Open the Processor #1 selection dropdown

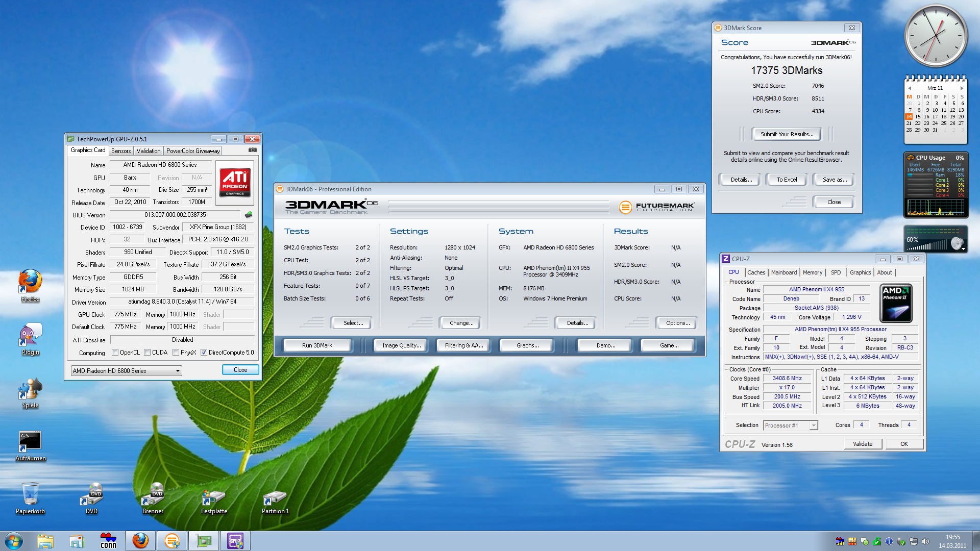click(791, 425)
